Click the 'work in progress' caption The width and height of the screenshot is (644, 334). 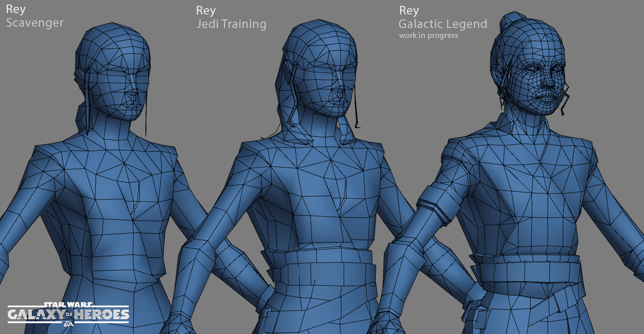pyautogui.click(x=428, y=36)
